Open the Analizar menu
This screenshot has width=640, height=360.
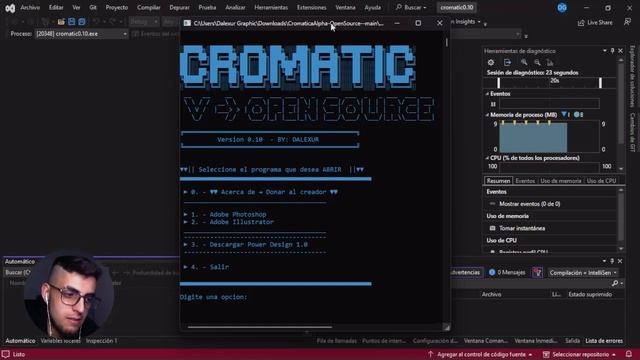[x=236, y=8]
